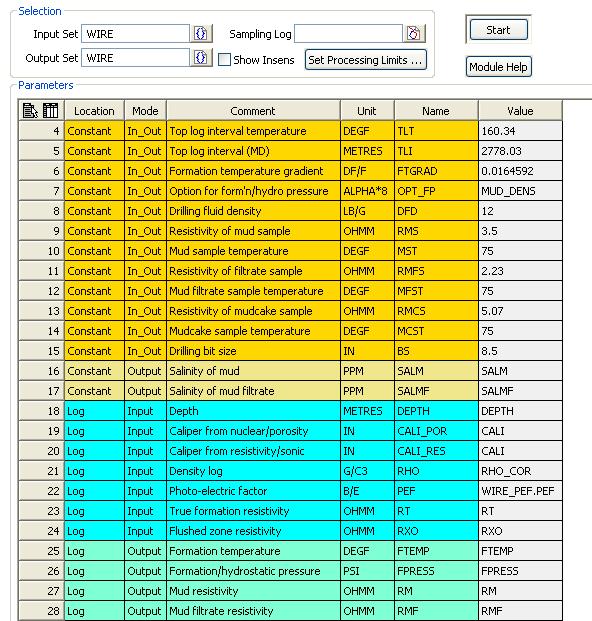This screenshot has width=592, height=621.
Task: Click row number 28 header
Action: (41, 611)
